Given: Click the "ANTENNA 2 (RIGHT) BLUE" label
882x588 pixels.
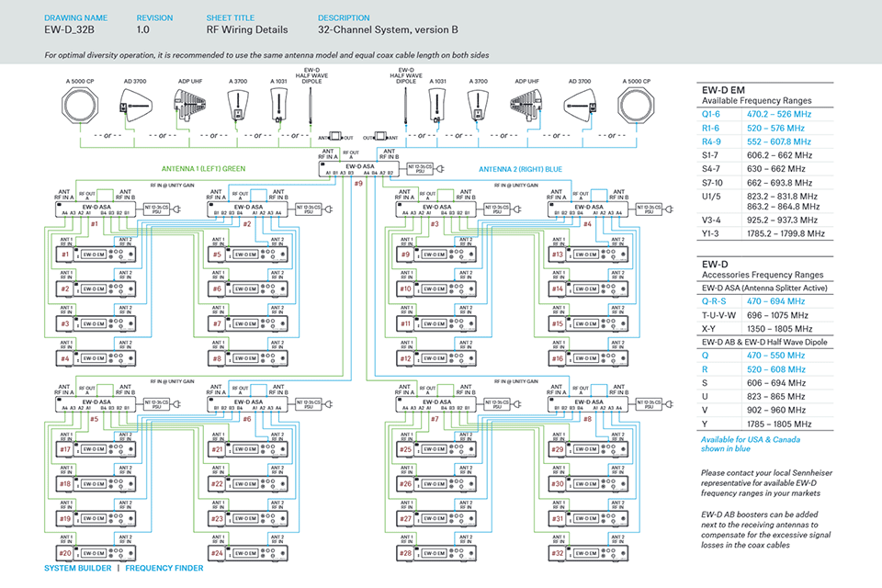Looking at the screenshot, I should 520,169.
